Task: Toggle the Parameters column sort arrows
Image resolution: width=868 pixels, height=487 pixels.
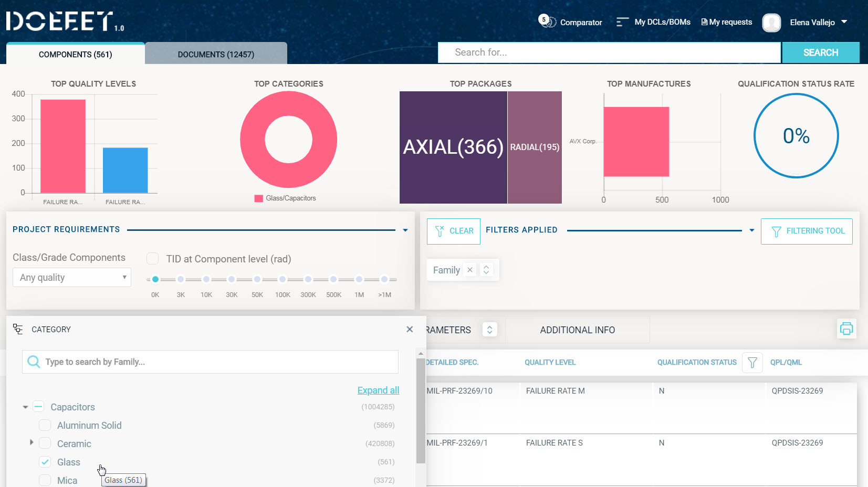Action: tap(489, 330)
